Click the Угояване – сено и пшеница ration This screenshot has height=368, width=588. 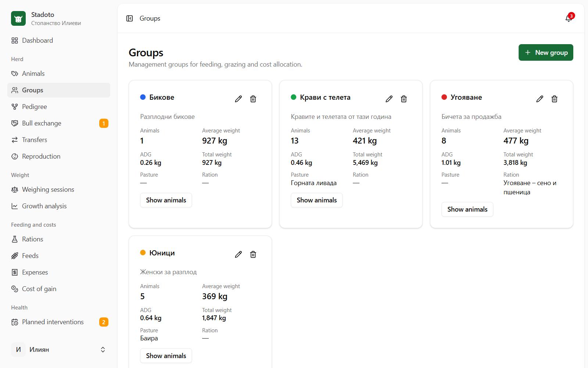tap(530, 187)
